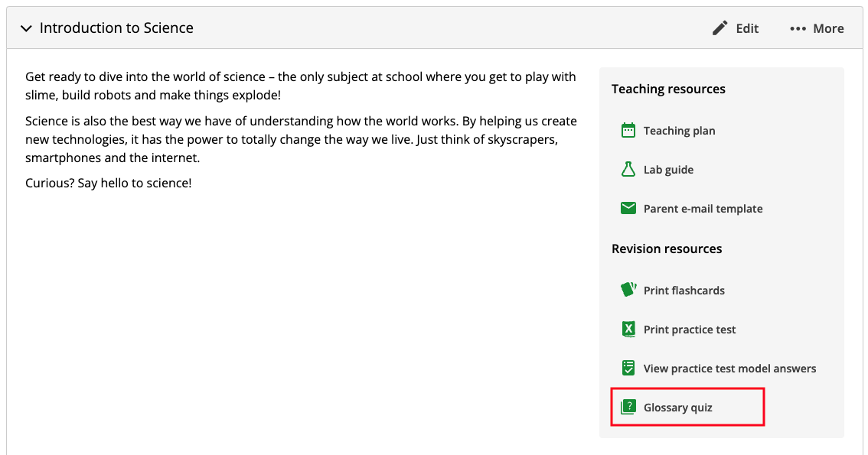Click the envelope icon for e-mail template

coord(628,208)
